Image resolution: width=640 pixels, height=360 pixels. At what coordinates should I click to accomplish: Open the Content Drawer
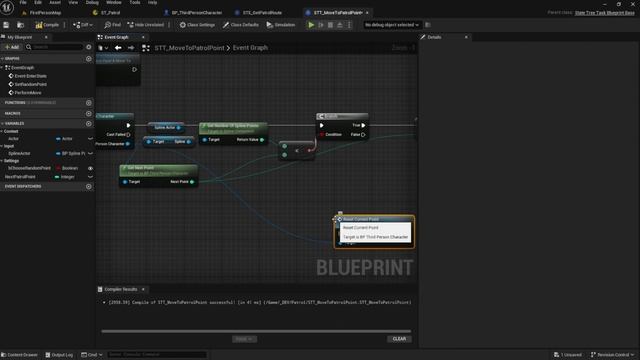pos(19,355)
